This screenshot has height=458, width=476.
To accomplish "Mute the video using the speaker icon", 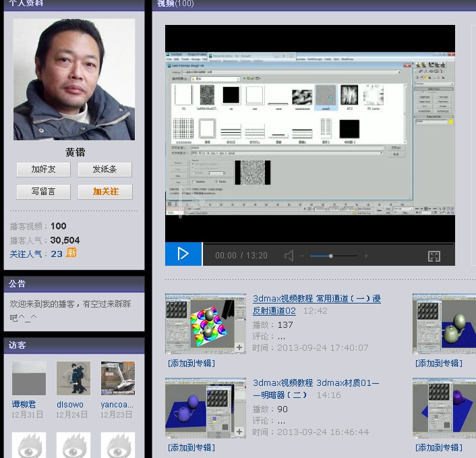I will click(289, 256).
